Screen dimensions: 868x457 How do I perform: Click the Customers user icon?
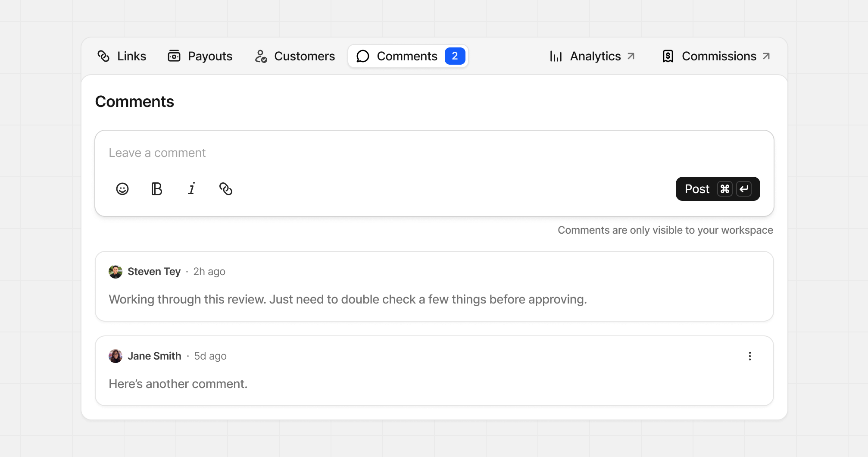click(x=261, y=56)
